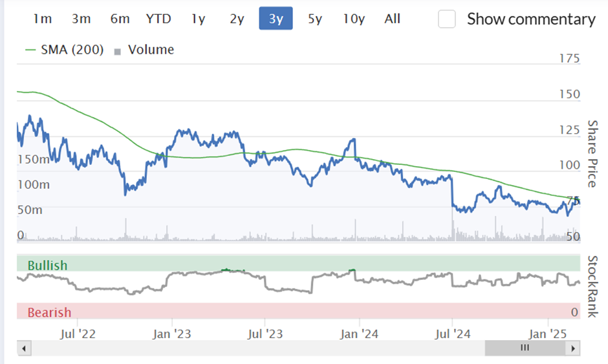
Task: Toggle the Volume legend series
Action: point(144,50)
